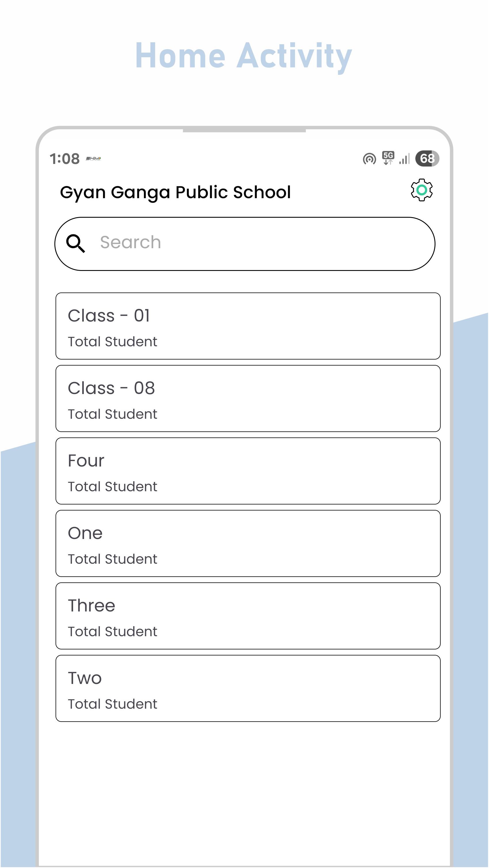Image resolution: width=489 pixels, height=868 pixels.
Task: Open the Class - 01 card
Action: tap(248, 326)
